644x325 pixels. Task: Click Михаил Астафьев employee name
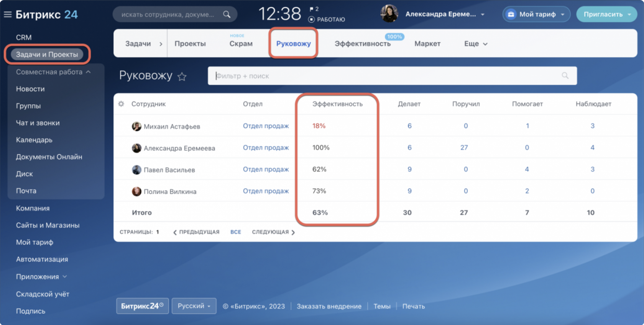click(x=172, y=126)
